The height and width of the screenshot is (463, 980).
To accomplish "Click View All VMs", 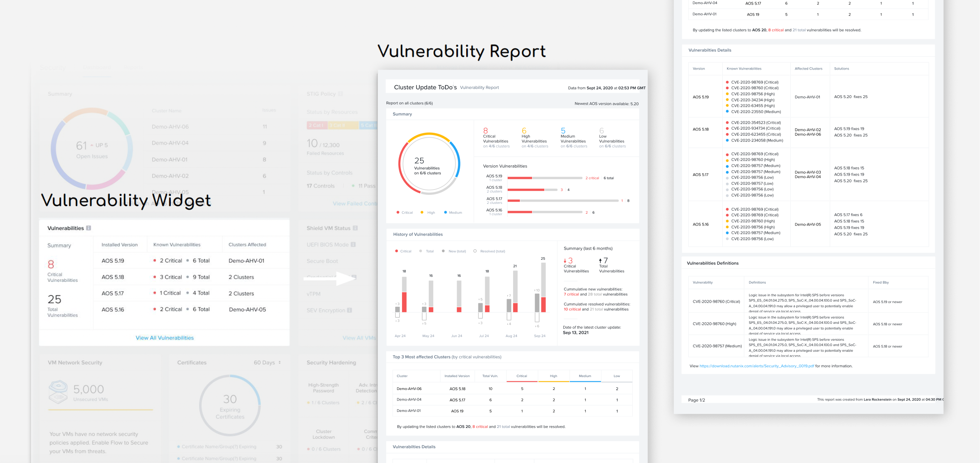I will click(x=359, y=338).
